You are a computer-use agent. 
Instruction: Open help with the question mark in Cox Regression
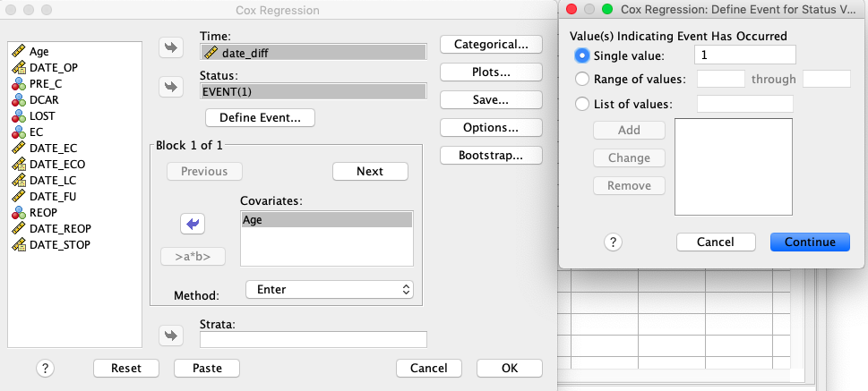click(45, 368)
